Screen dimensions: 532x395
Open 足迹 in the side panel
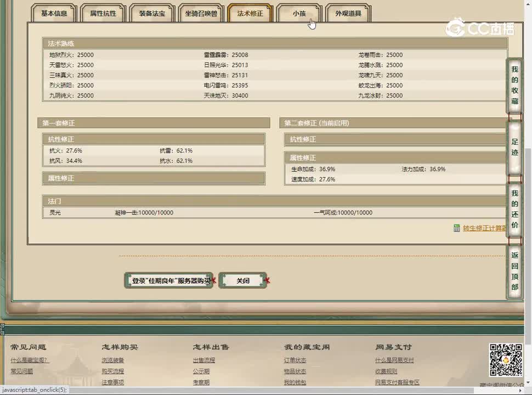coord(514,147)
